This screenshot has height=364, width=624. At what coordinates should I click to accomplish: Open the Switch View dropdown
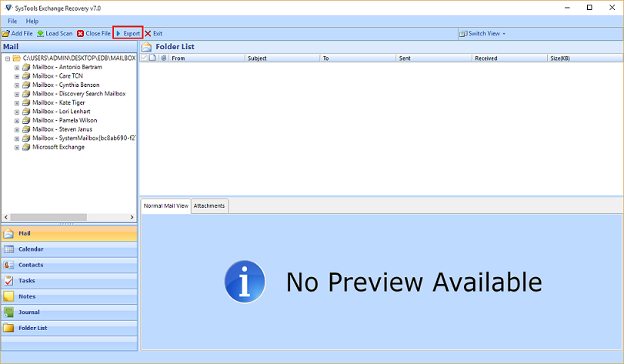coord(482,33)
